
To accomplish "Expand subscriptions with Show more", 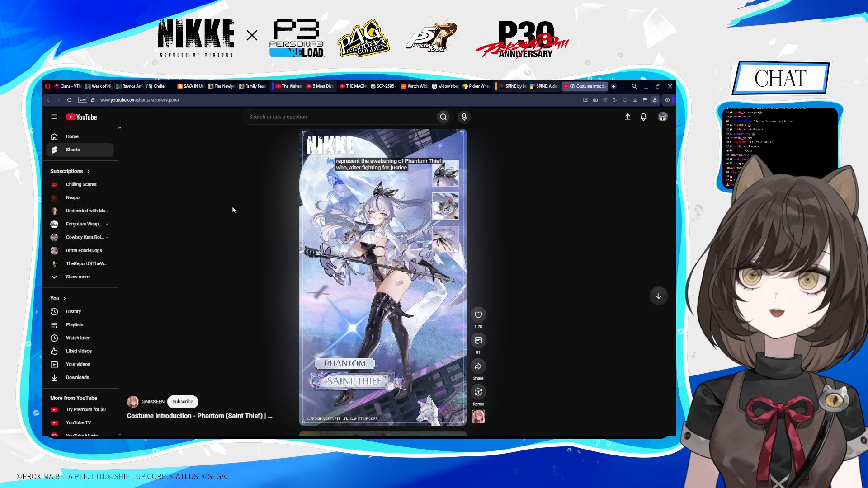I will click(80, 277).
